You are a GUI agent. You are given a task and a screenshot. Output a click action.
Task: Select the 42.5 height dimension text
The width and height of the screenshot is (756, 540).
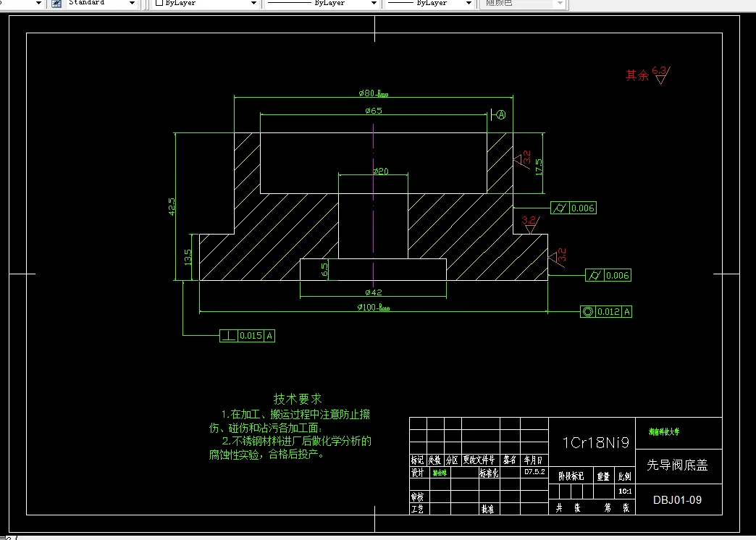coord(172,206)
